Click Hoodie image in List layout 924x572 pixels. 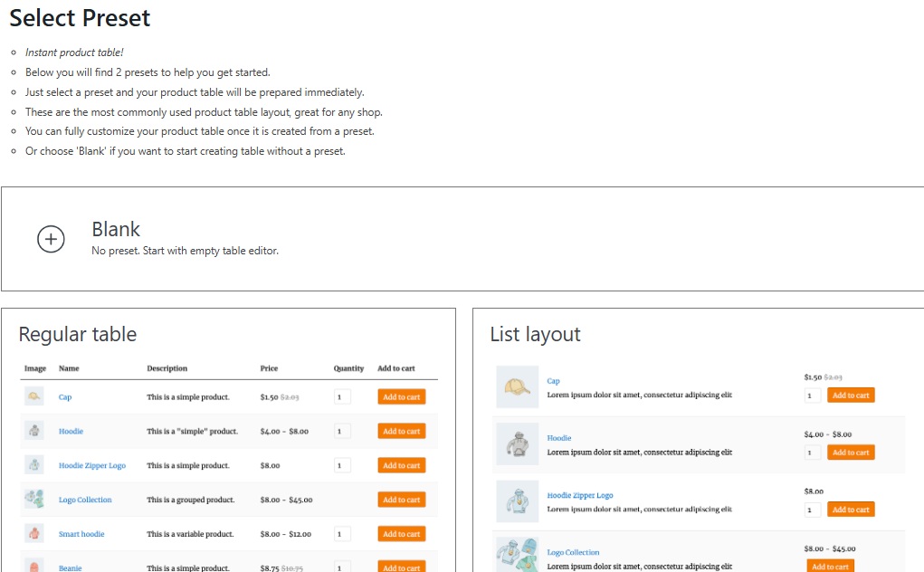pyautogui.click(x=518, y=444)
